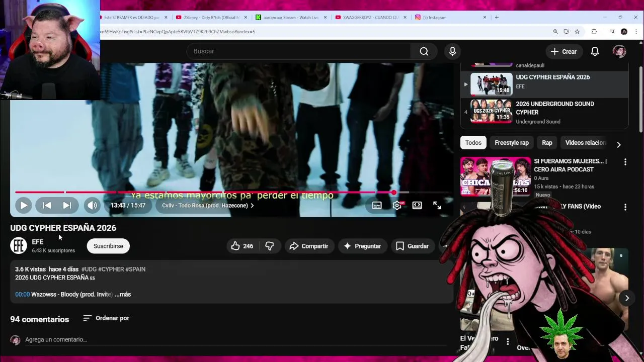Open a new browser tab with plus
Screen dimensions: 644x362
click(497, 17)
